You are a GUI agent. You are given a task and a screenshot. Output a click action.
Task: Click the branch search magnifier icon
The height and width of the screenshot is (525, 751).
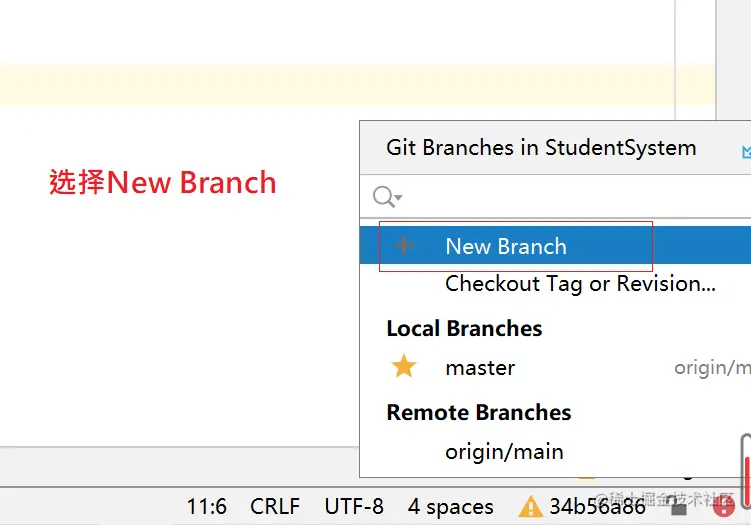point(383,196)
